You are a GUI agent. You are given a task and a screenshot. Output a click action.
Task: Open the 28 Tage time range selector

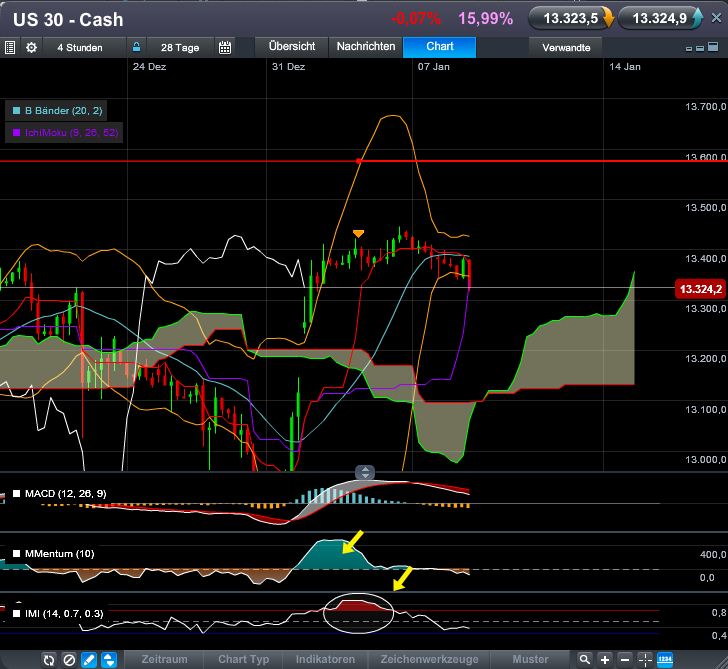(180, 47)
